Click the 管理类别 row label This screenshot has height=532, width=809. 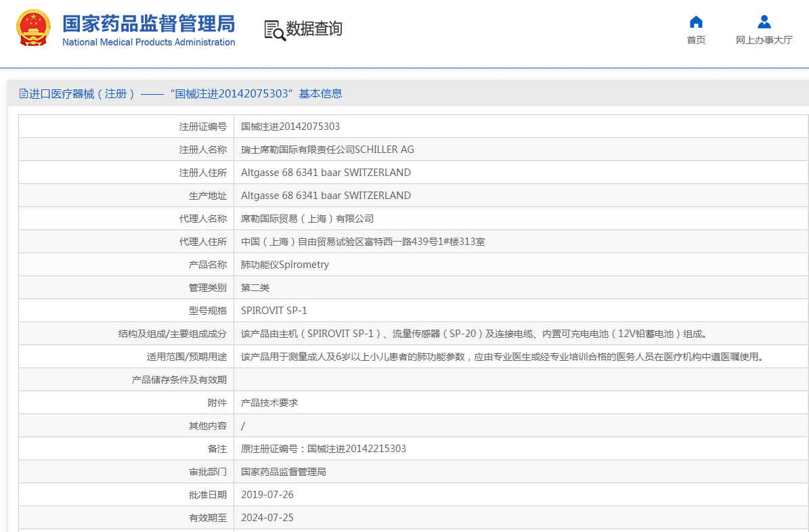tap(207, 288)
